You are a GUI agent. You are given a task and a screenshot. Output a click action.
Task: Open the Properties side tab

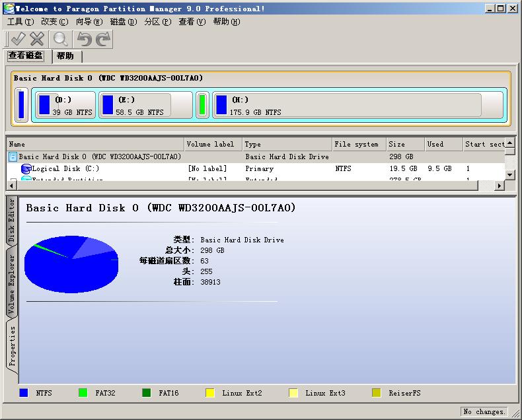point(12,346)
